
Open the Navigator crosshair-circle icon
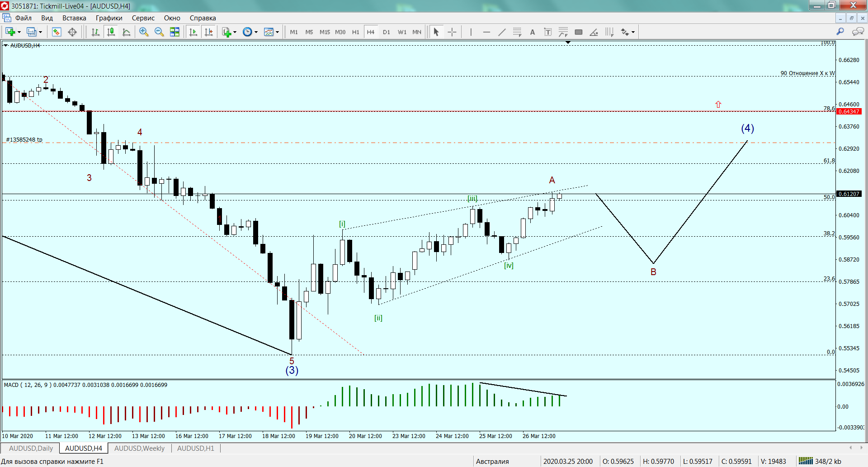pyautogui.click(x=72, y=32)
